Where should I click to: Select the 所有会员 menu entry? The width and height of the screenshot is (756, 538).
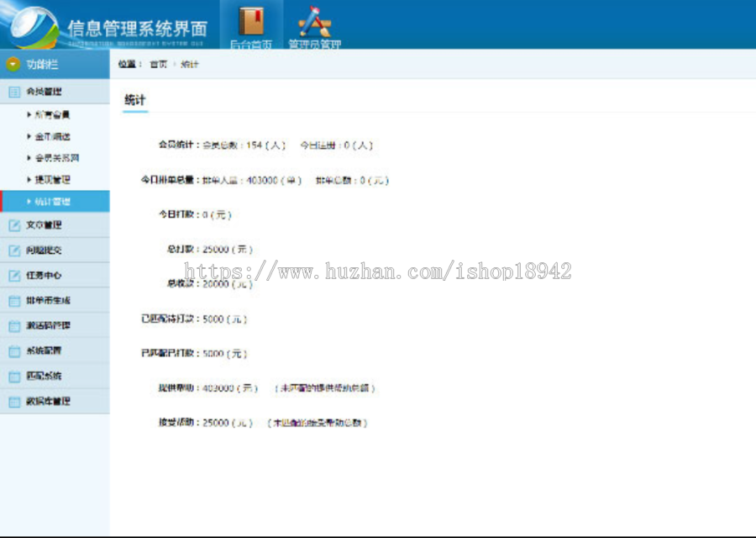tap(52, 114)
